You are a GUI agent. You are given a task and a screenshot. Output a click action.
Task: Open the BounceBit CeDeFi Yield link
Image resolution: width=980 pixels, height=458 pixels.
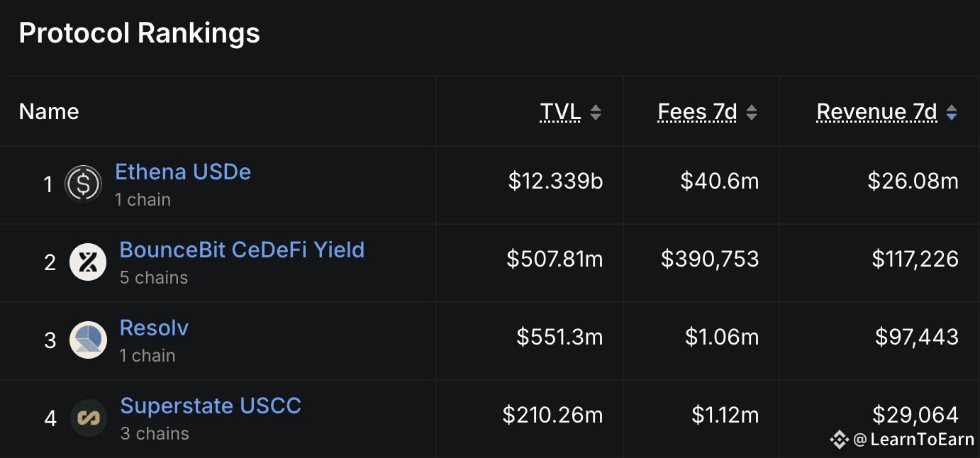(242, 250)
